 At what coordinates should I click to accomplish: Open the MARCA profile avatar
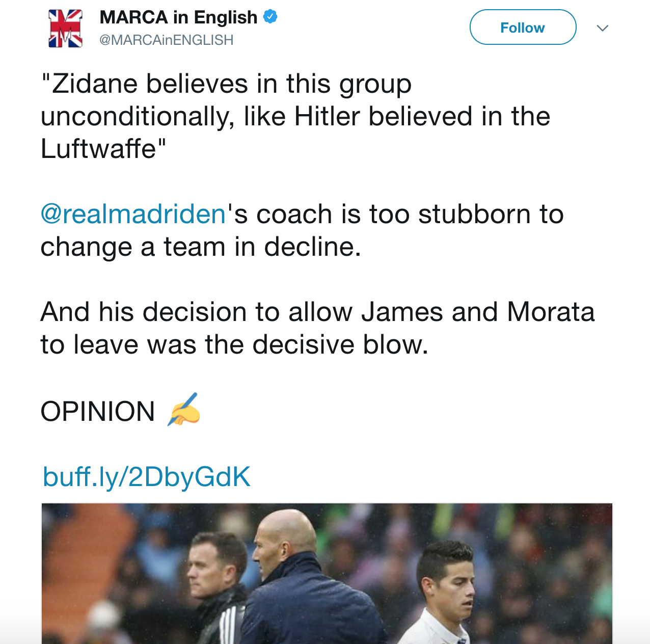coord(65,29)
